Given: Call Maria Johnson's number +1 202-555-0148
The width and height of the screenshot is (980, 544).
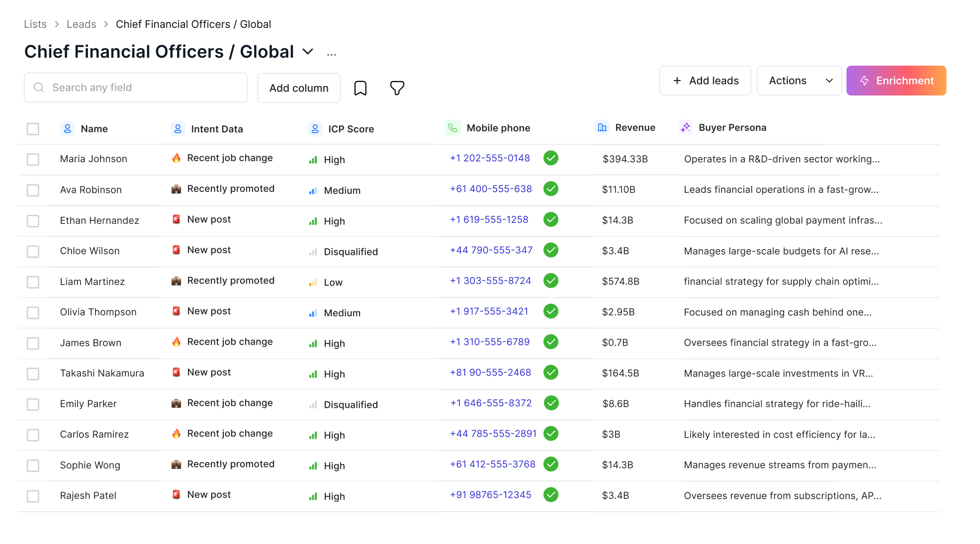Looking at the screenshot, I should 490,158.
